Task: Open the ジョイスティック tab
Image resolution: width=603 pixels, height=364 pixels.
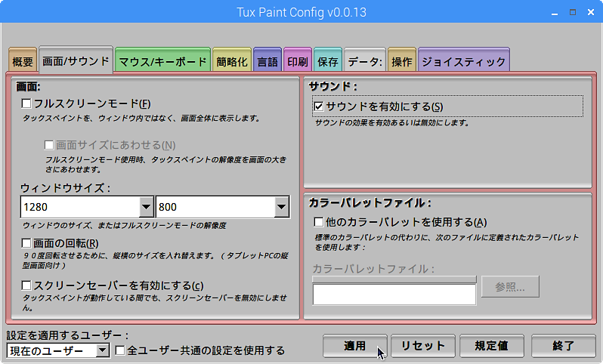Action: click(464, 60)
